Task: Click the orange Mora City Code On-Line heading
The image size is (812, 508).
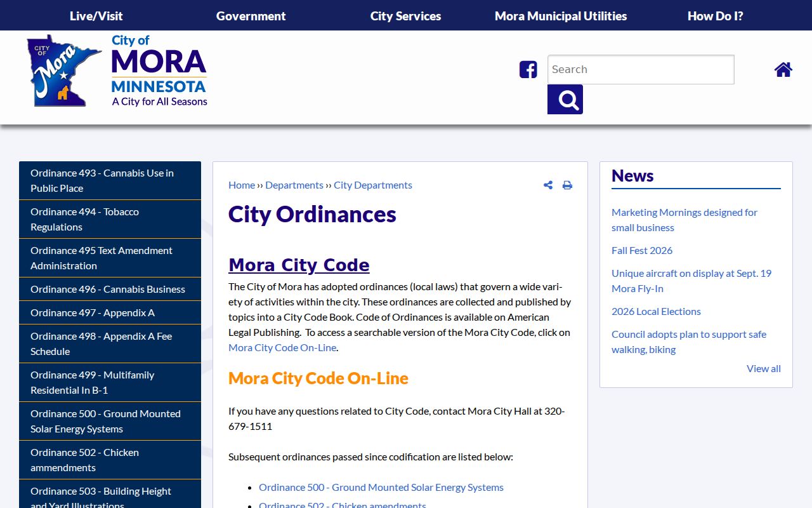Action: pos(318,378)
